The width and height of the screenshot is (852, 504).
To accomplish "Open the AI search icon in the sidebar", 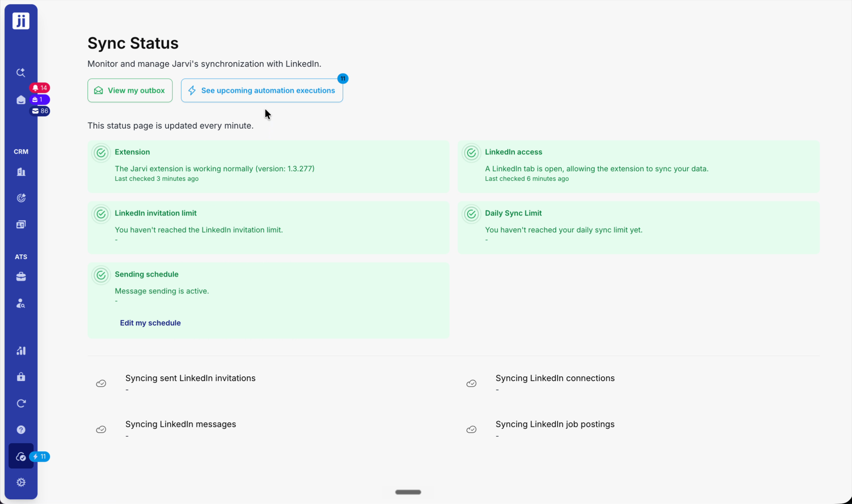I will click(21, 72).
